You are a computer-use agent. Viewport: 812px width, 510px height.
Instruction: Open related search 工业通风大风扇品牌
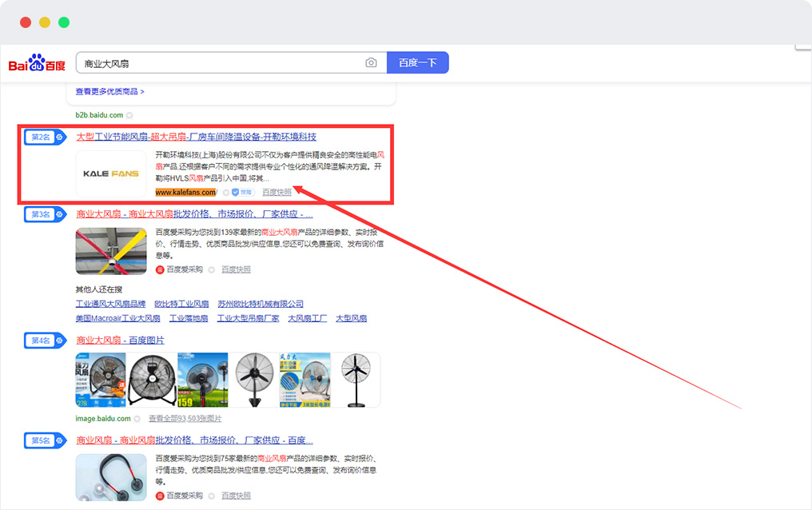click(x=110, y=304)
